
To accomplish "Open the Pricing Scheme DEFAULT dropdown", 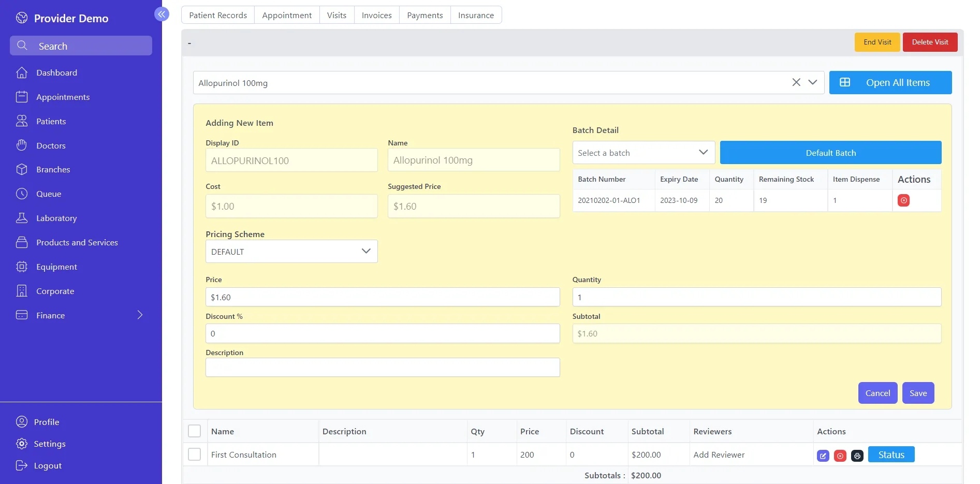I will tap(291, 252).
